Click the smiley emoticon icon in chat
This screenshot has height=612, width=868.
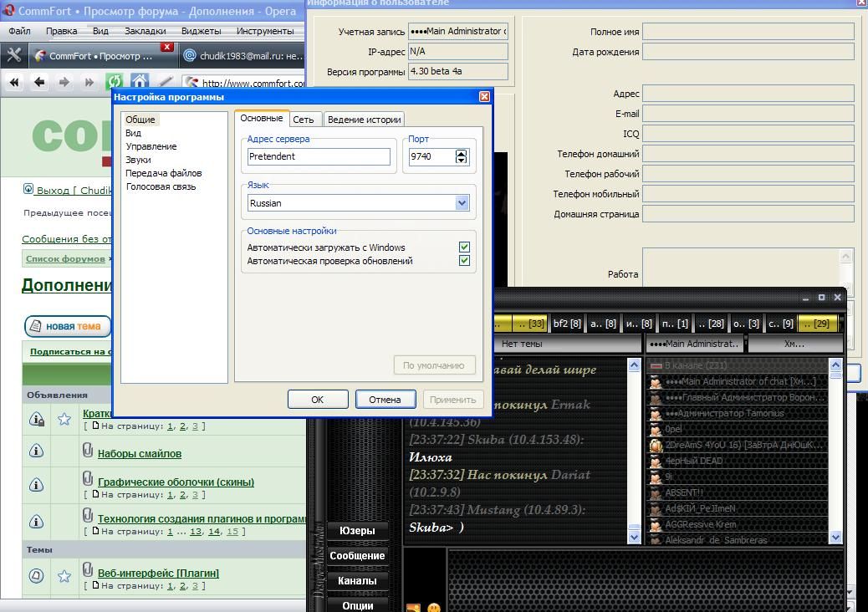coord(433,608)
